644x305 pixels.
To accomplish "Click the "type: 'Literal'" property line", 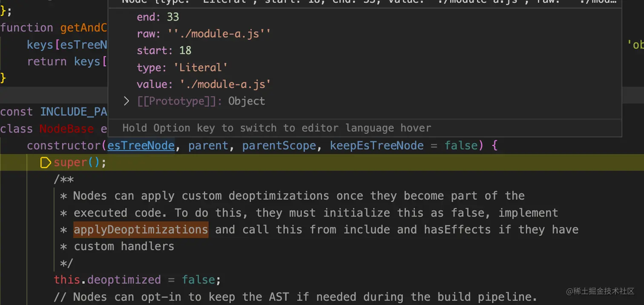I will [182, 67].
